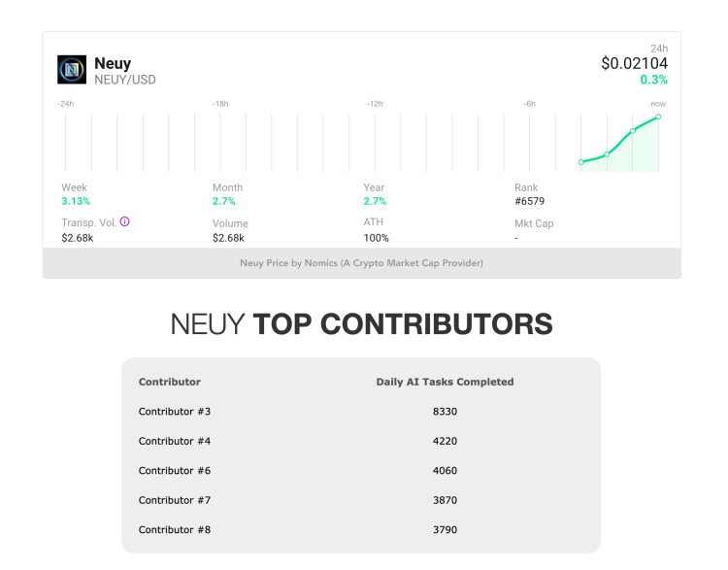Click the first data point on the price chart
This screenshot has width=728, height=570.
click(580, 162)
